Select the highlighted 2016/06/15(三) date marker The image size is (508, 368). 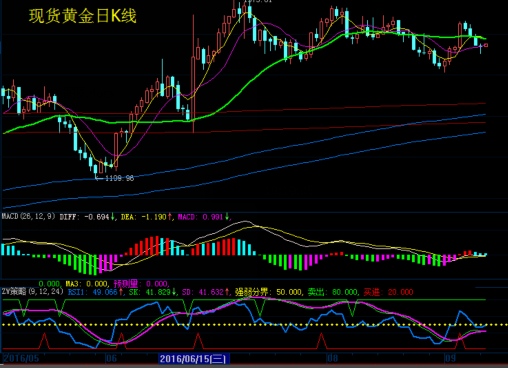193,359
